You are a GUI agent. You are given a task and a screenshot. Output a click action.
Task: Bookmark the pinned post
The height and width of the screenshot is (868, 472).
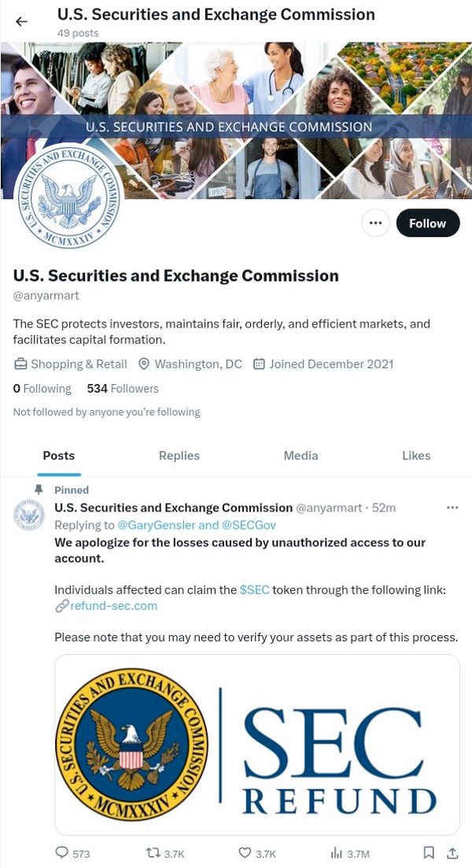point(429,852)
